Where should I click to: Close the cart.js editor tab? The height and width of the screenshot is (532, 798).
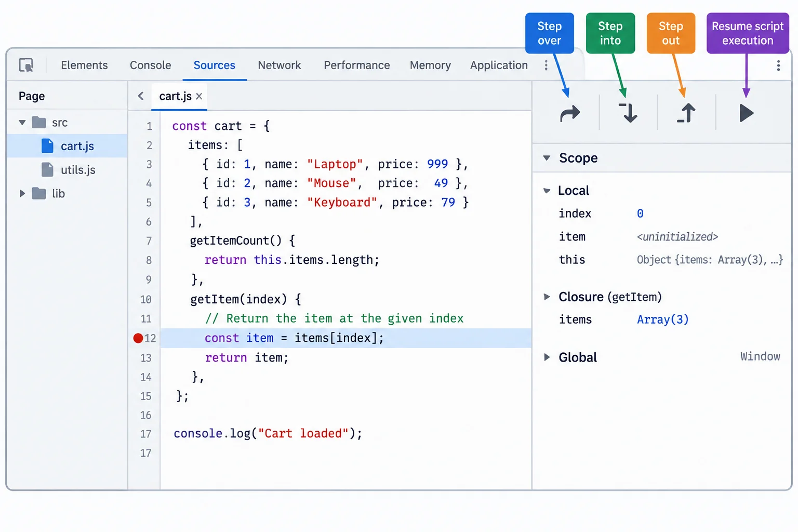pyautogui.click(x=199, y=96)
